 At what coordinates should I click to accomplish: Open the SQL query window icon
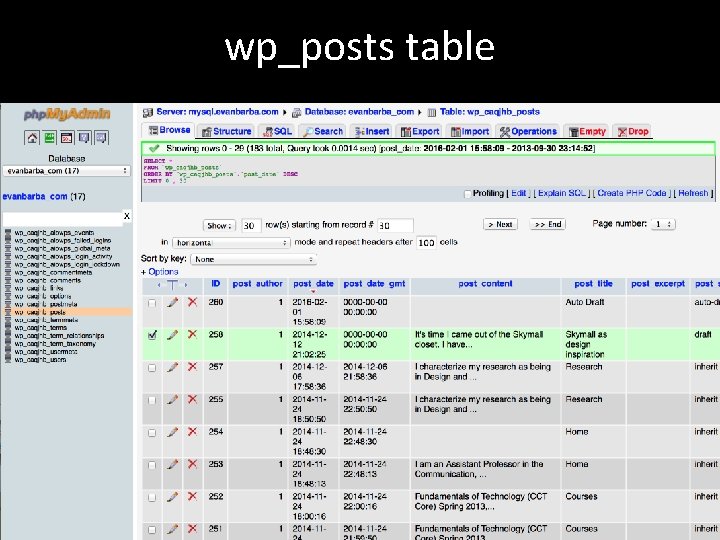point(67,137)
